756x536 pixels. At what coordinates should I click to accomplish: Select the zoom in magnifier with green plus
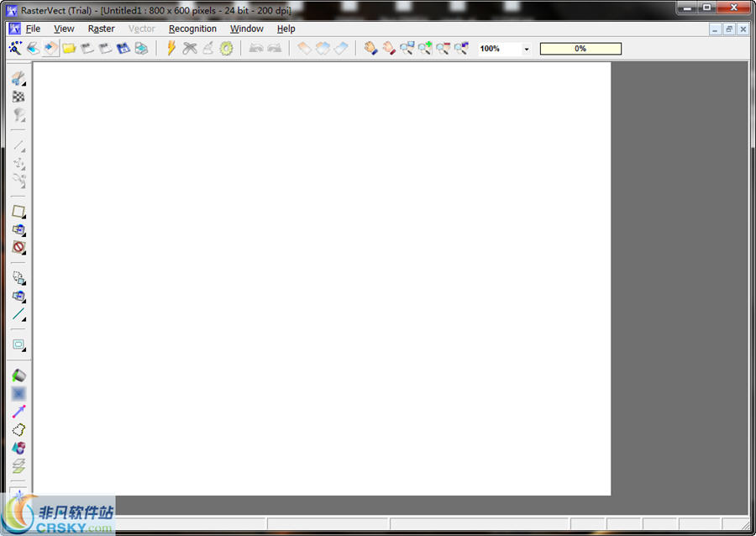[x=425, y=49]
